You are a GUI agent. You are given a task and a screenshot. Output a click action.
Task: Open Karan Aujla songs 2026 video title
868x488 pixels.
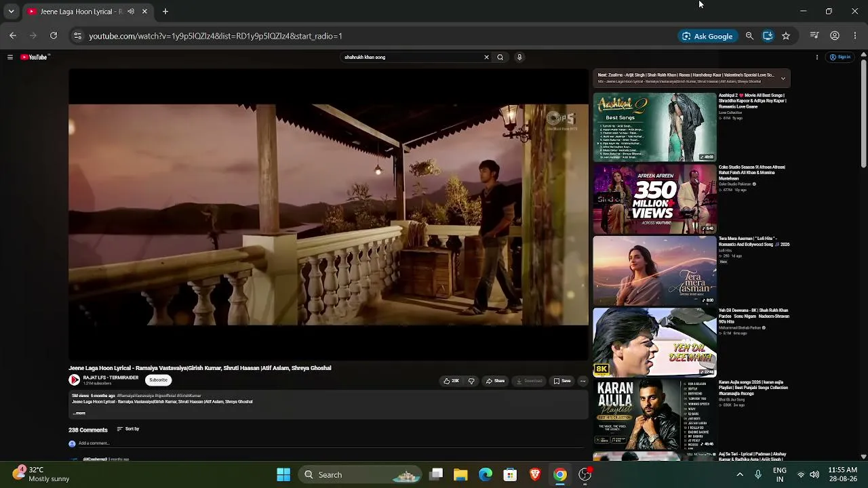tap(753, 388)
